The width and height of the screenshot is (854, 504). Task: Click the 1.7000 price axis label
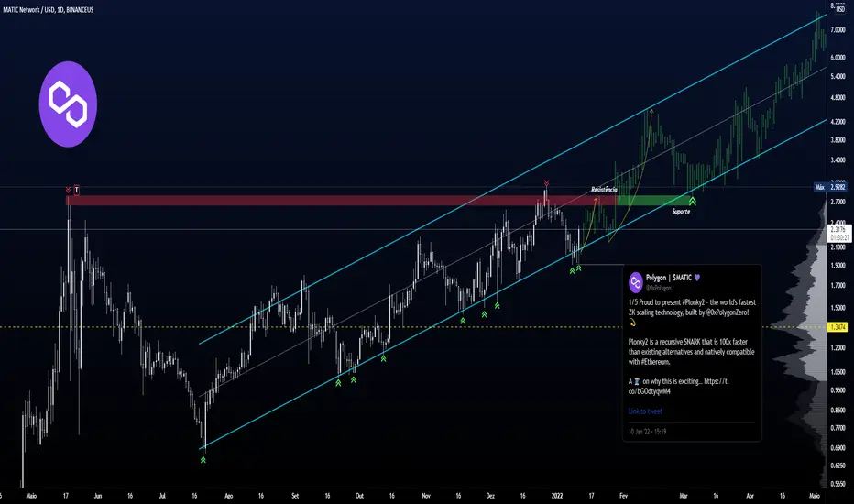point(838,286)
